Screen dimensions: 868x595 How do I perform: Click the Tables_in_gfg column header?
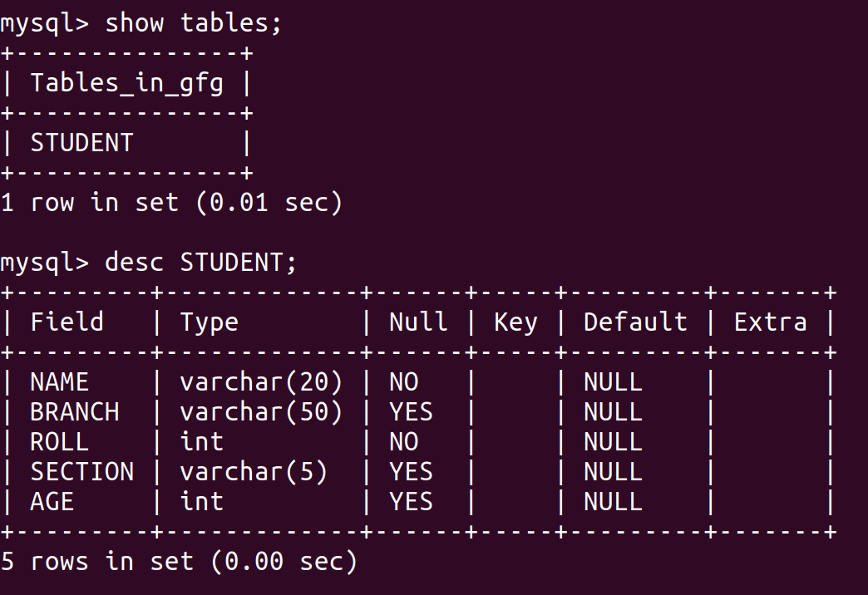click(127, 83)
